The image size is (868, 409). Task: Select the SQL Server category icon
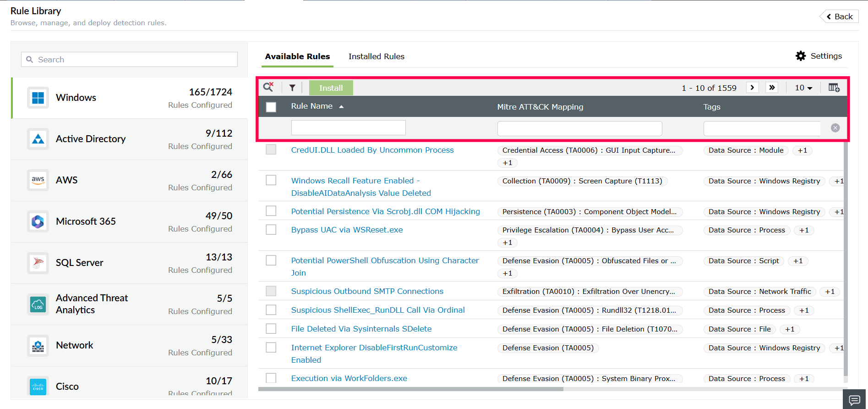click(x=38, y=263)
